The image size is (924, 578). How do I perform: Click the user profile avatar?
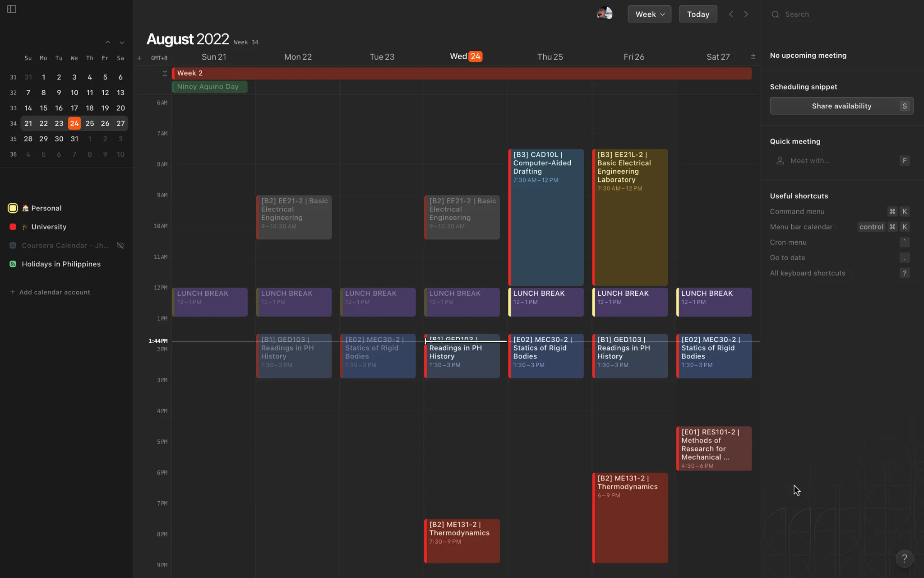(x=604, y=14)
